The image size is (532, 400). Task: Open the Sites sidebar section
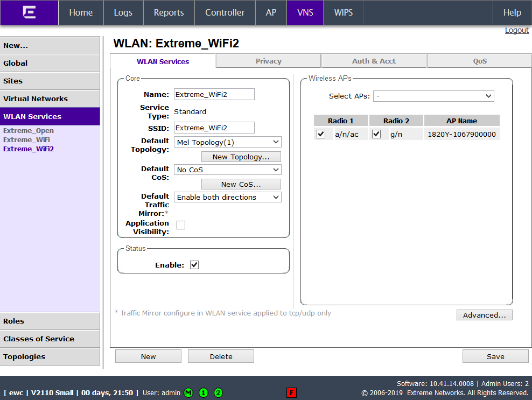pyautogui.click(x=50, y=81)
